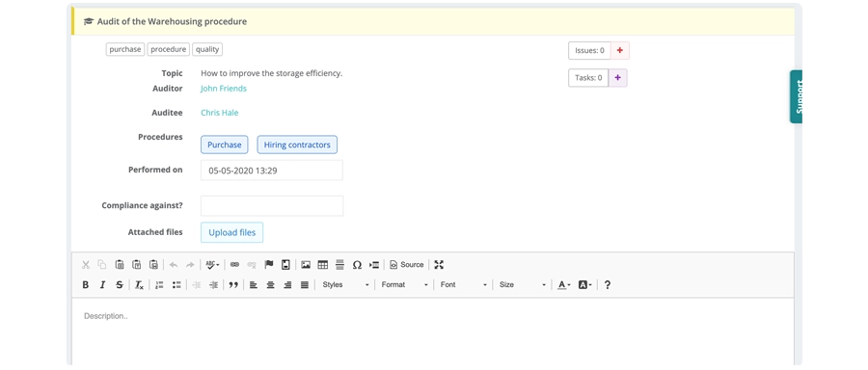Expand the Size dropdown
Image resolution: width=868 pixels, height=370 pixels.
point(523,285)
